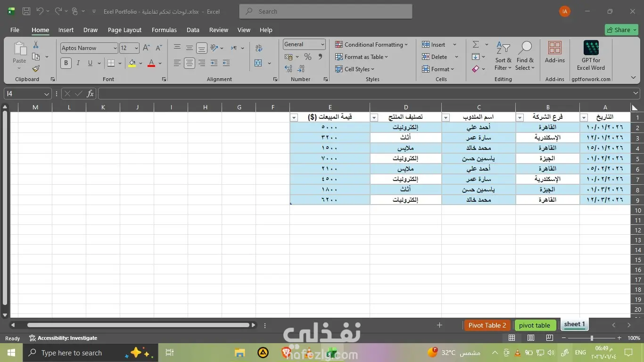Viewport: 644px width, 362px height.
Task: Toggle Align Left alignment
Action: coord(177,63)
